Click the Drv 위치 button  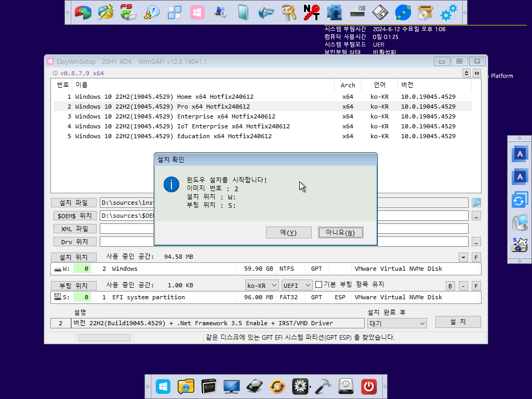75,242
